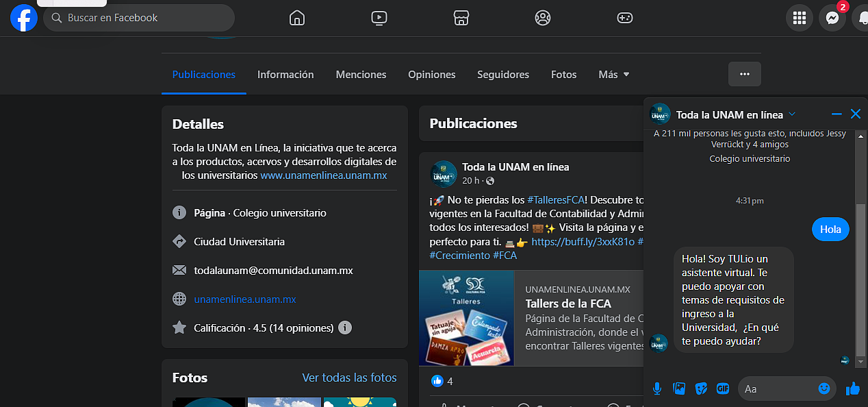
Task: Click Ver todas las fotos link
Action: (x=349, y=378)
